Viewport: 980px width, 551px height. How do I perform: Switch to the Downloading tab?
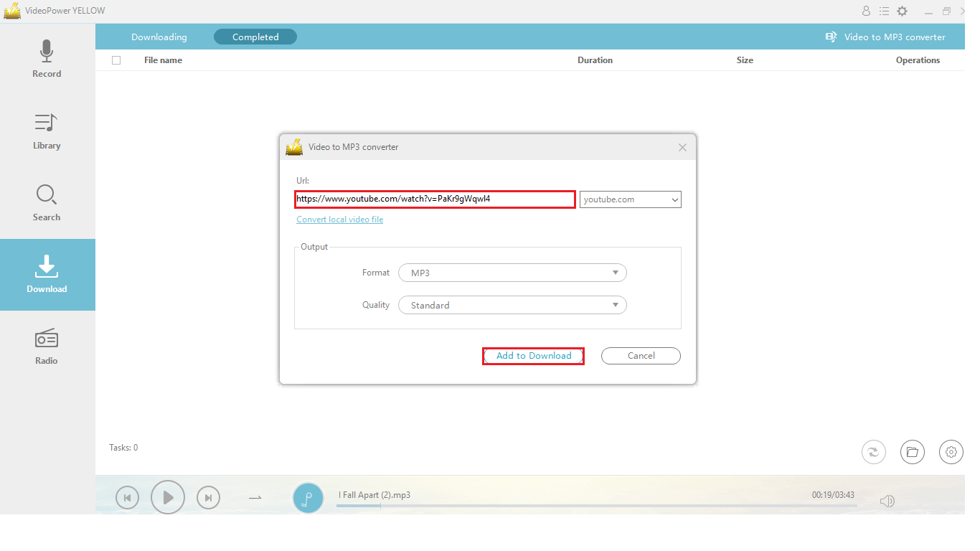tap(159, 37)
